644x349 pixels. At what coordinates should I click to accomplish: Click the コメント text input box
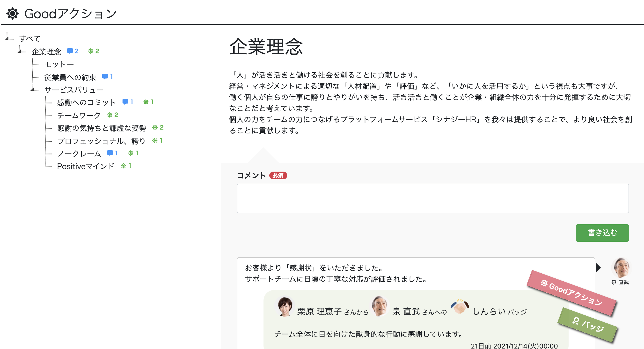[x=433, y=198]
